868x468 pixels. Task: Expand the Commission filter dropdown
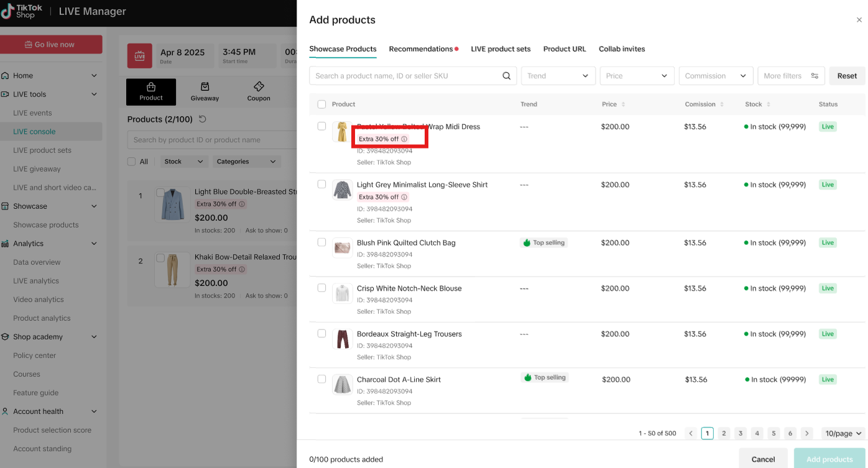pyautogui.click(x=716, y=76)
